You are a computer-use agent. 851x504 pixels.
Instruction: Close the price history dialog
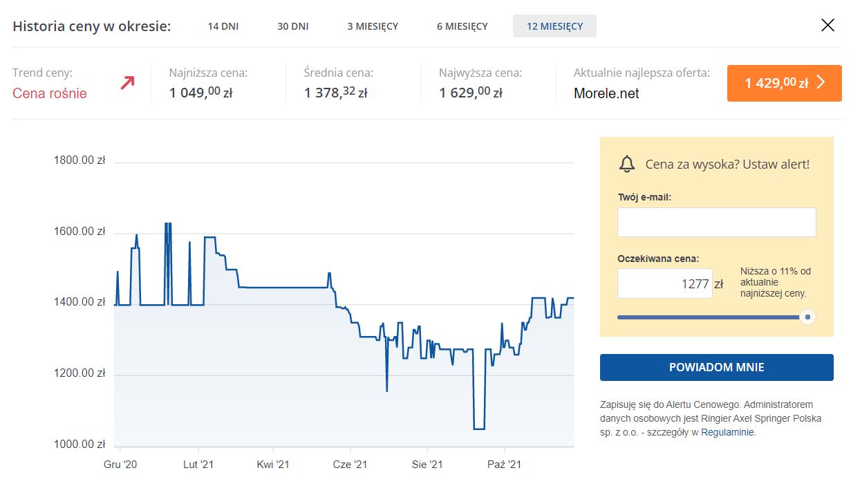coord(827,26)
